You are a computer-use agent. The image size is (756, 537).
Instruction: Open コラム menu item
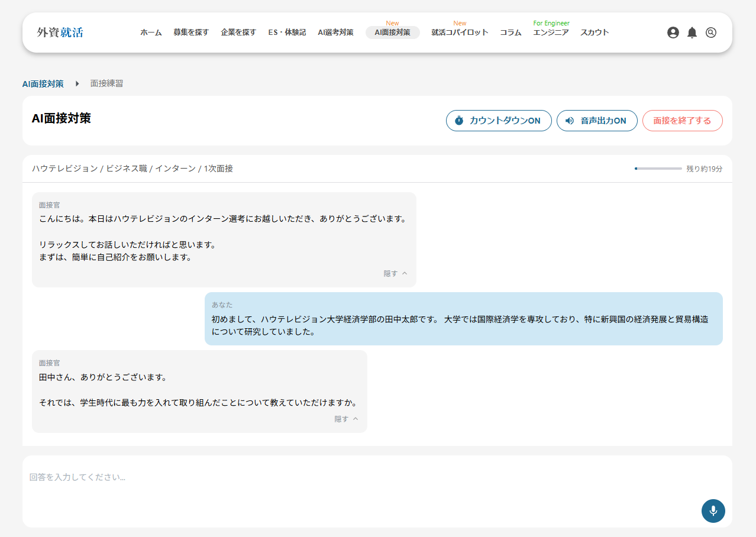coord(511,33)
